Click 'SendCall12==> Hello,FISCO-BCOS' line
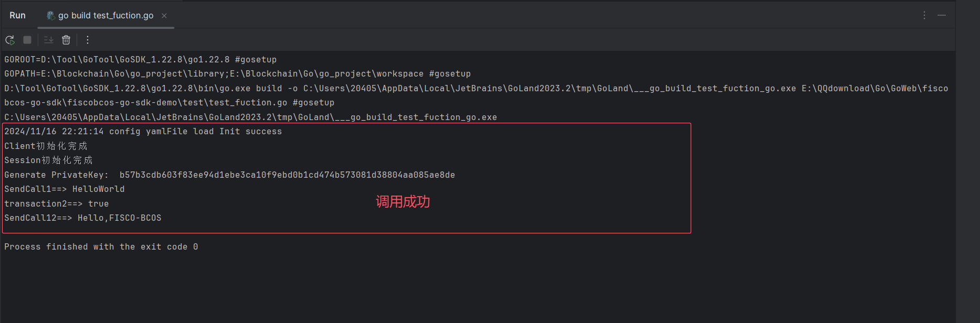980x323 pixels. pyautogui.click(x=83, y=218)
